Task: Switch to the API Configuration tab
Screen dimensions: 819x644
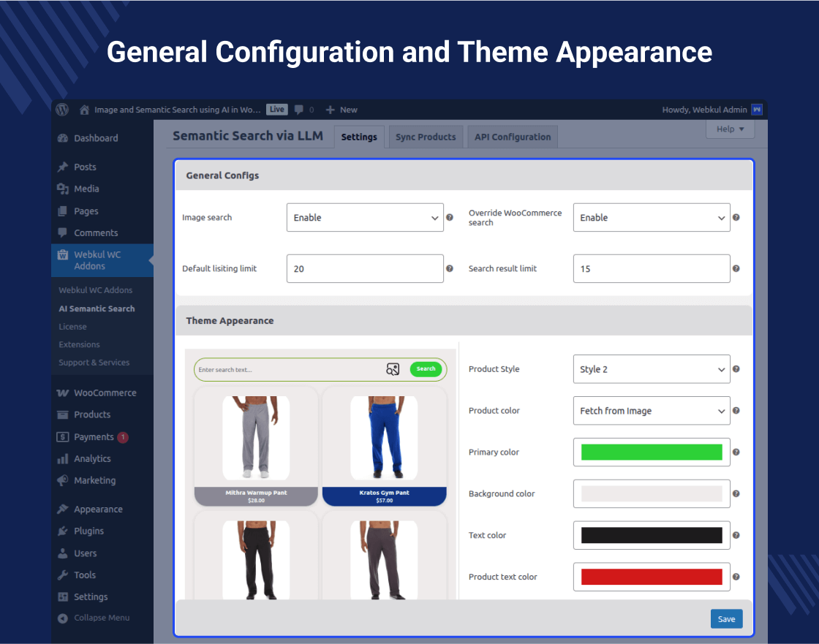Action: 513,137
